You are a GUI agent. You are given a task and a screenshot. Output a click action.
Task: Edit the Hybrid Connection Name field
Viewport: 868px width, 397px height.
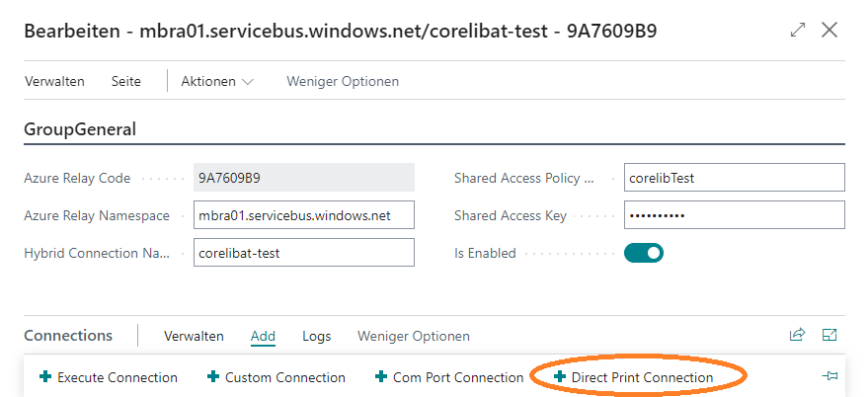point(303,253)
